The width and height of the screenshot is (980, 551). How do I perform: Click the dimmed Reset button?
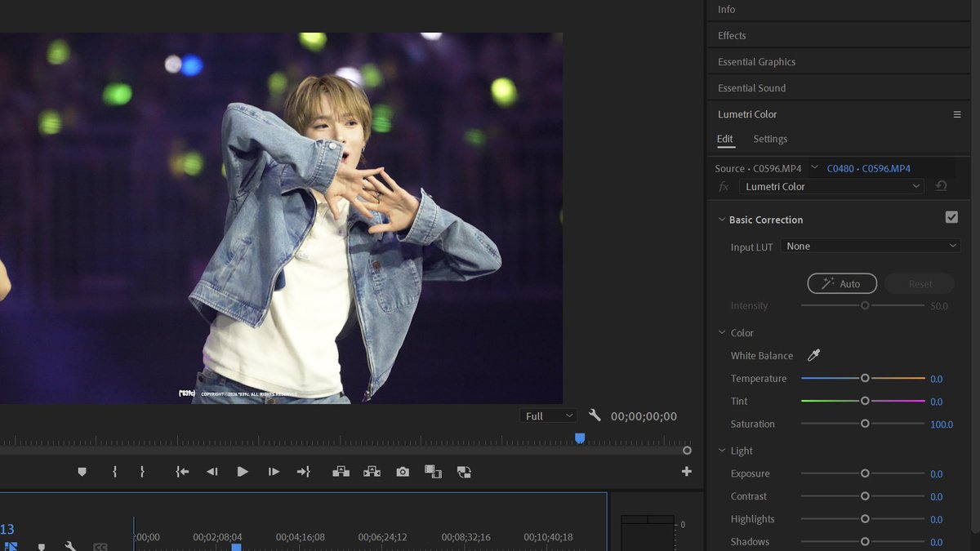(920, 283)
